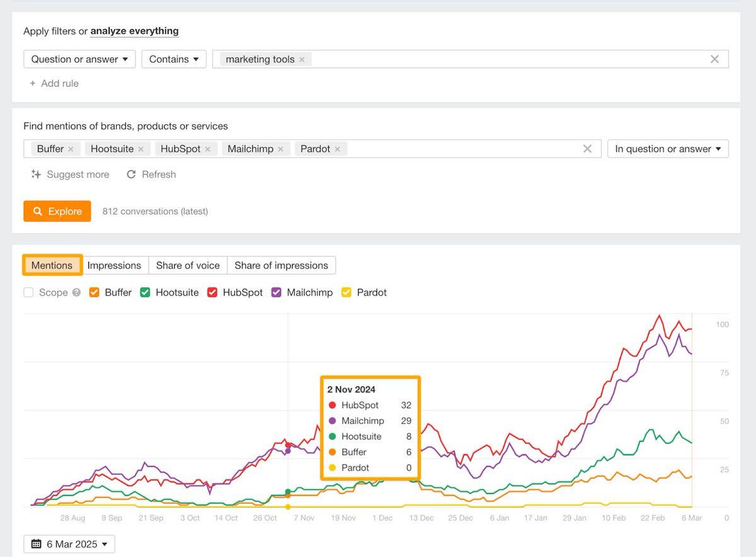Click the Scope help question icon
Image resolution: width=756 pixels, height=557 pixels.
pos(76,292)
